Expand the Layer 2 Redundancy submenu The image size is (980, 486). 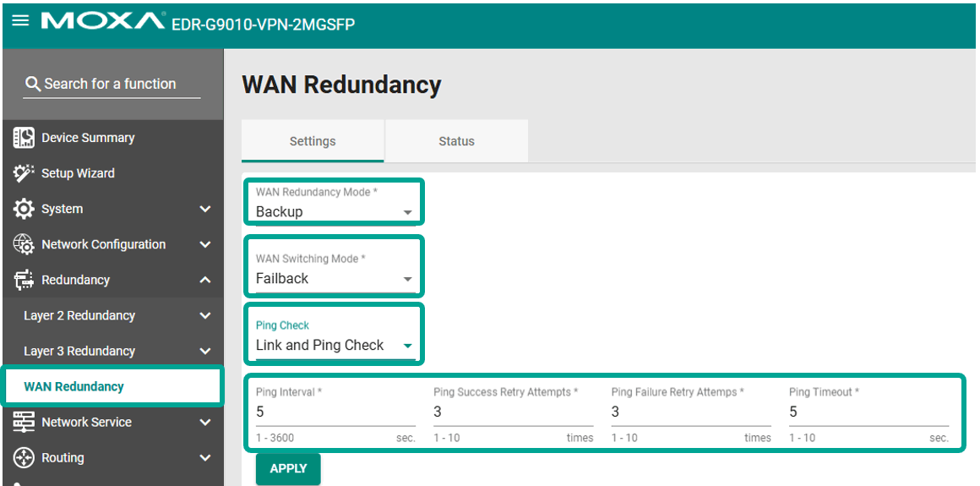click(205, 315)
